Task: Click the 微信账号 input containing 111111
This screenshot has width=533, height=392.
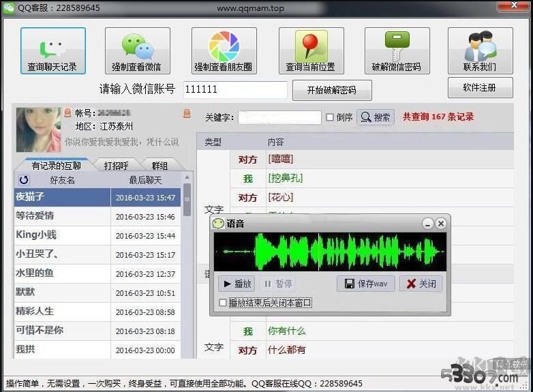Action: [x=235, y=90]
